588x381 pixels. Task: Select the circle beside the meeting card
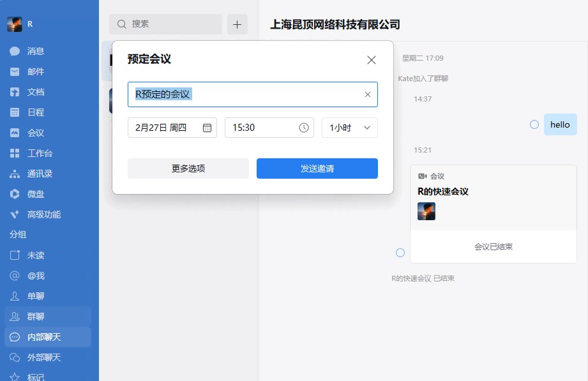point(400,253)
